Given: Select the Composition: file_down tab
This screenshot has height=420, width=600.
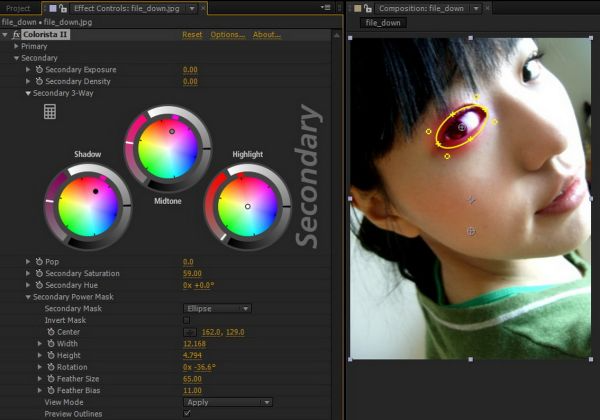Looking at the screenshot, I should [421, 8].
